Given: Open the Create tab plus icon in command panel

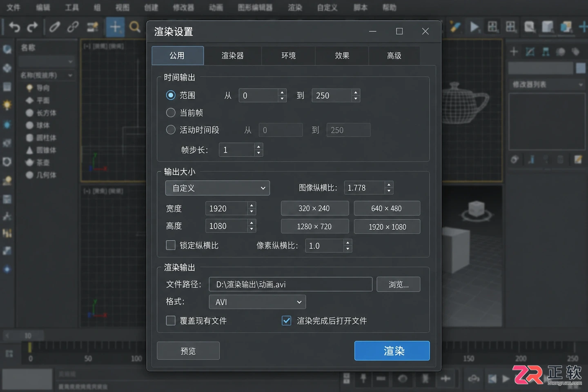Looking at the screenshot, I should click(x=514, y=51).
